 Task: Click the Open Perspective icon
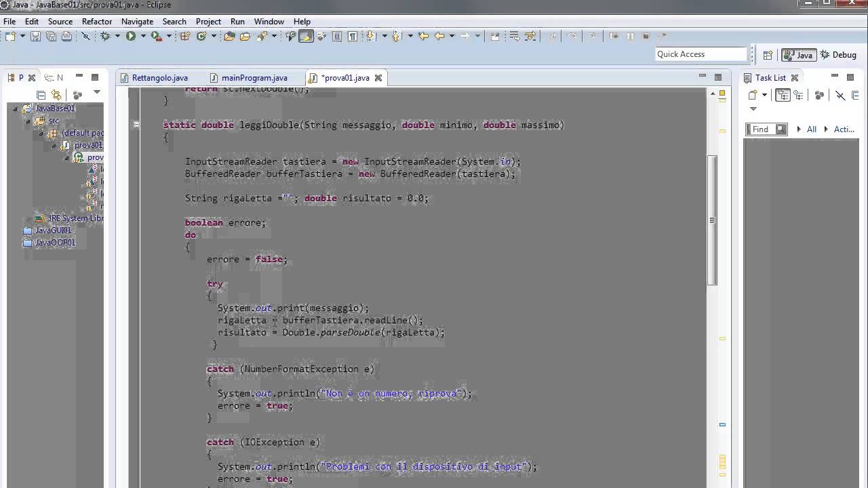(768, 55)
